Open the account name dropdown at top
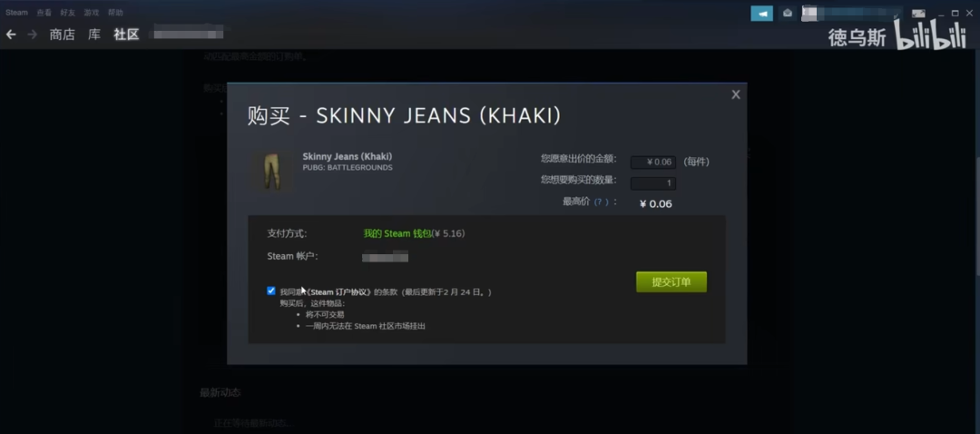Image resolution: width=980 pixels, height=434 pixels. click(x=852, y=13)
